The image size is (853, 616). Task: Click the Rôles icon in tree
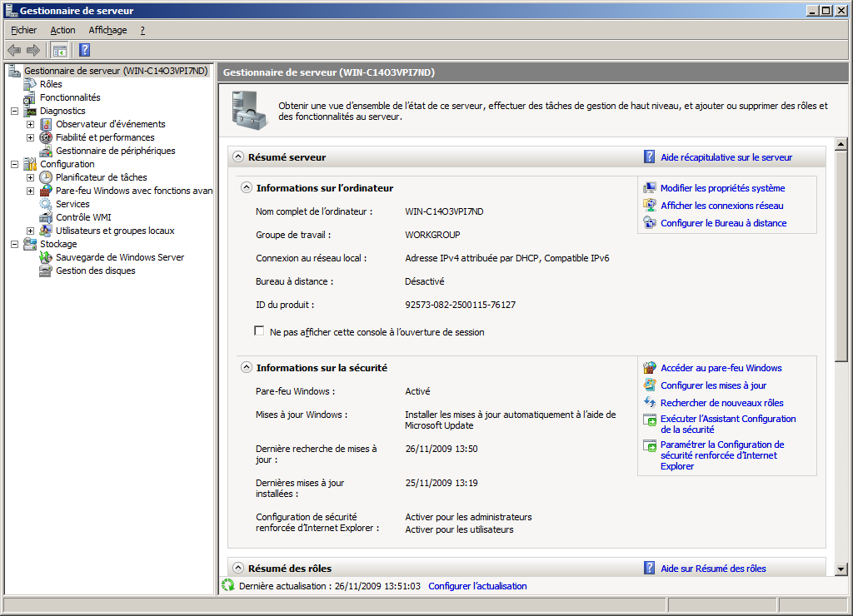pos(31,84)
